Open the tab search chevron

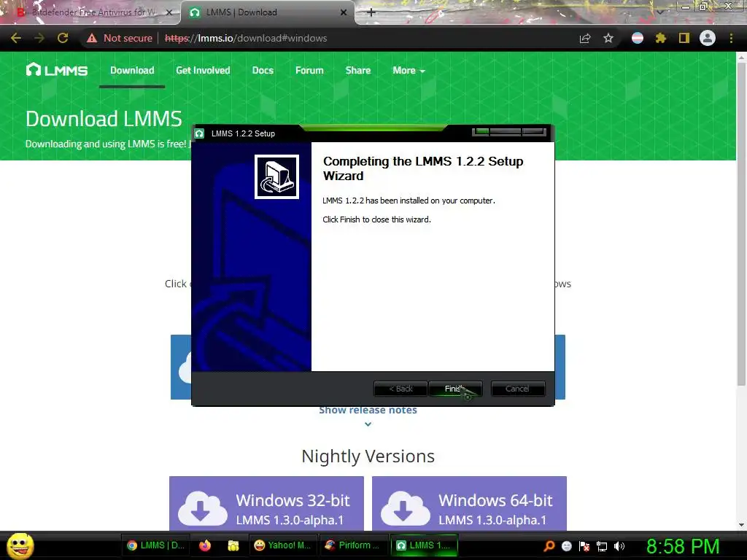660,12
